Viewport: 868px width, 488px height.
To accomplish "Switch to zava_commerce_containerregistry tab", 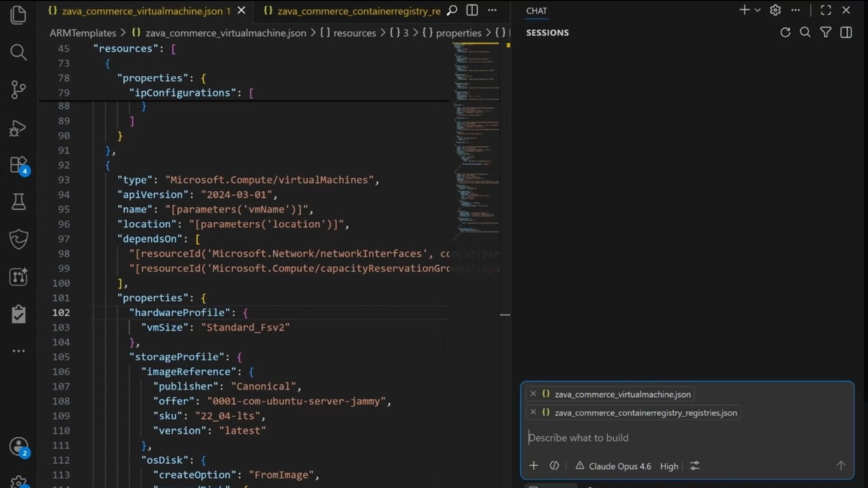I will (x=352, y=11).
